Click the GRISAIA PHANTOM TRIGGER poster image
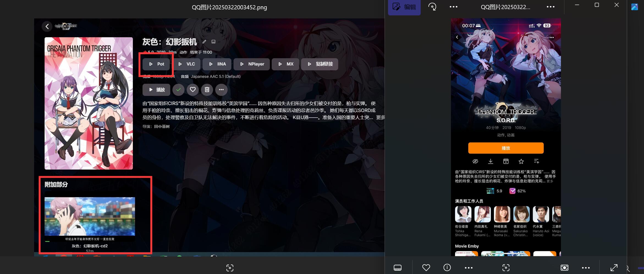This screenshot has width=644, height=274. (x=89, y=103)
